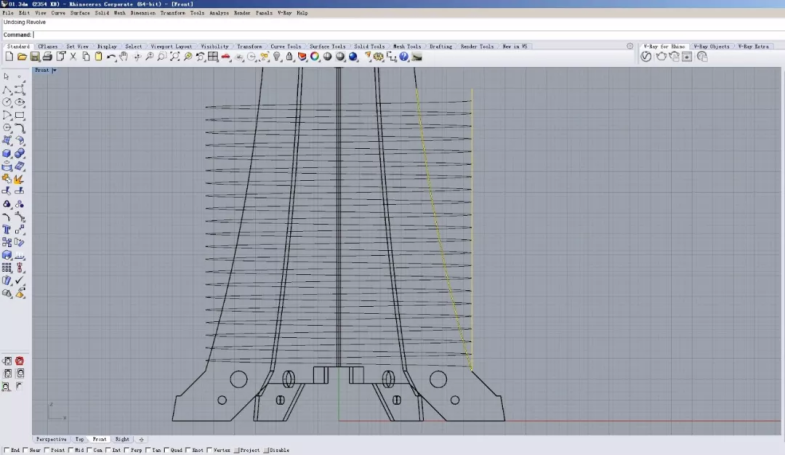Screen dimensions: 785x455
Task: Click the V-Ray render teapot icon
Action: coord(660,57)
